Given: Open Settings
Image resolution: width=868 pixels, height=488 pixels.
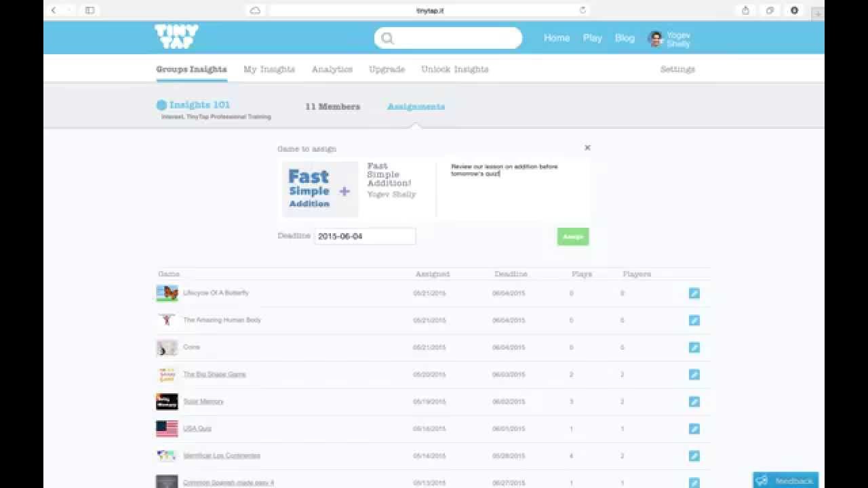Looking at the screenshot, I should [x=677, y=69].
